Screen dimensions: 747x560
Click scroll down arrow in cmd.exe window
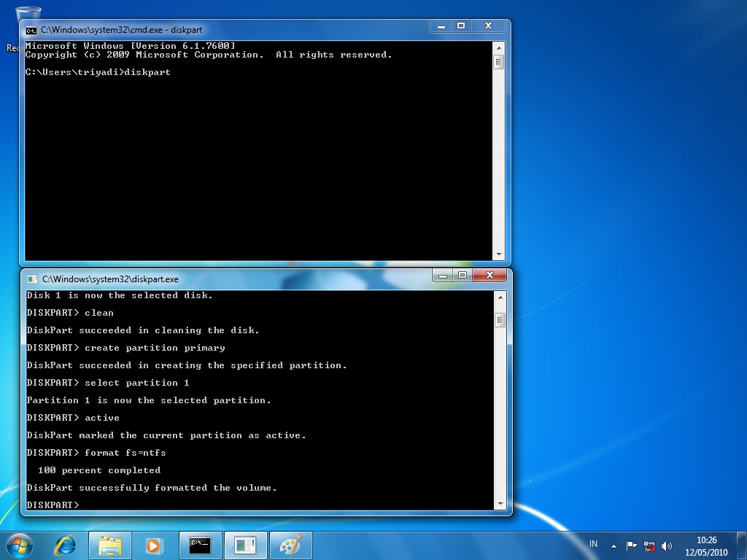(x=499, y=254)
